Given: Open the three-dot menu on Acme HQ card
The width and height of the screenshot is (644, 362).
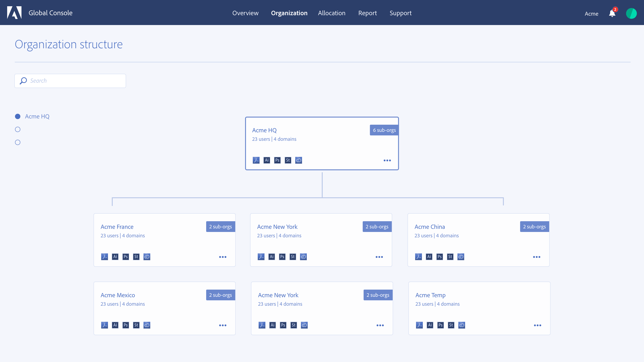Looking at the screenshot, I should coord(387,160).
